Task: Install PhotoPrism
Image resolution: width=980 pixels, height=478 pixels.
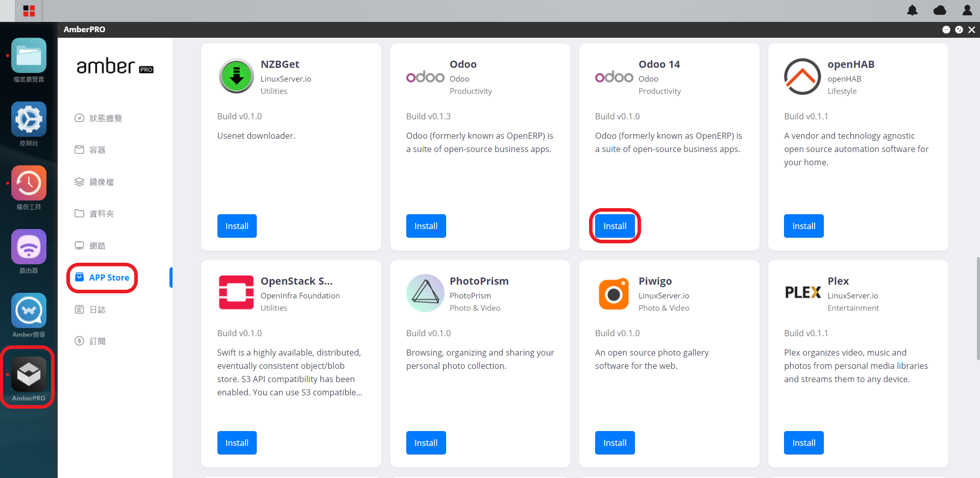Action: coord(426,443)
